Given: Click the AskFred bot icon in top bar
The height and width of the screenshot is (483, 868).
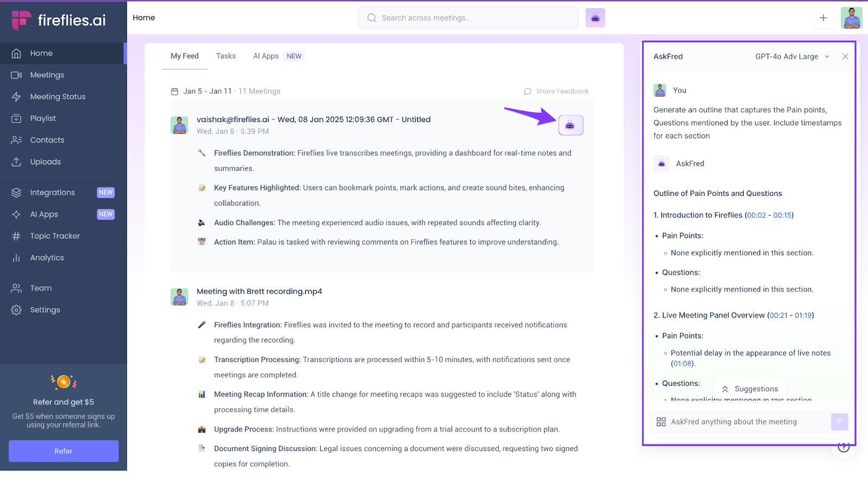Looking at the screenshot, I should click(595, 18).
